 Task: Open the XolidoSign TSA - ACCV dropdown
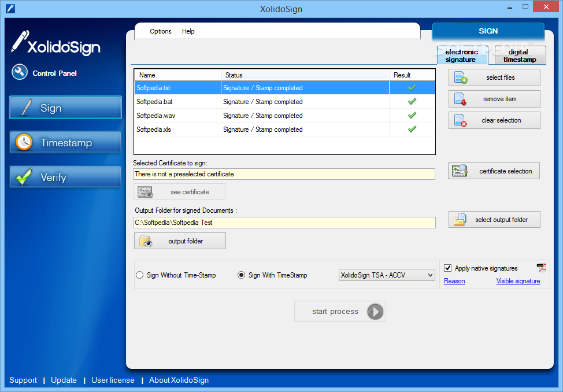387,275
